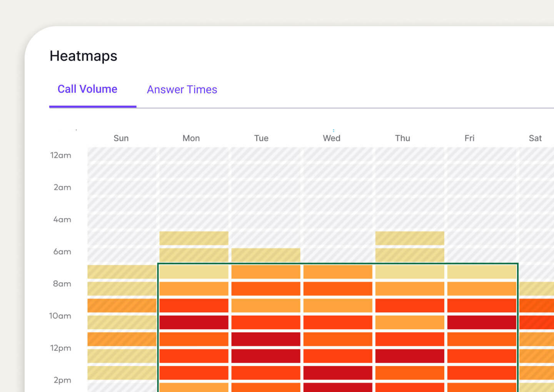Image resolution: width=554 pixels, height=392 pixels.
Task: Click the 6am row label
Action: [62, 252]
